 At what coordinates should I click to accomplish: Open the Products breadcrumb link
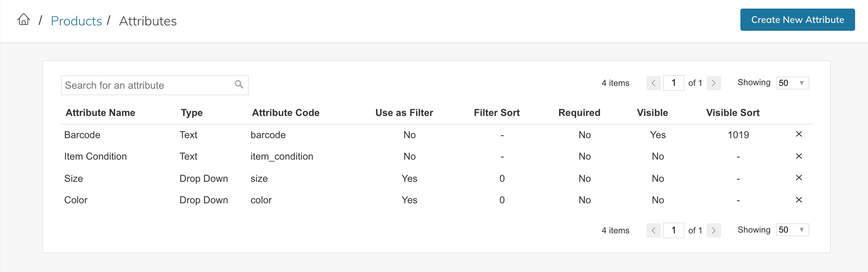76,21
